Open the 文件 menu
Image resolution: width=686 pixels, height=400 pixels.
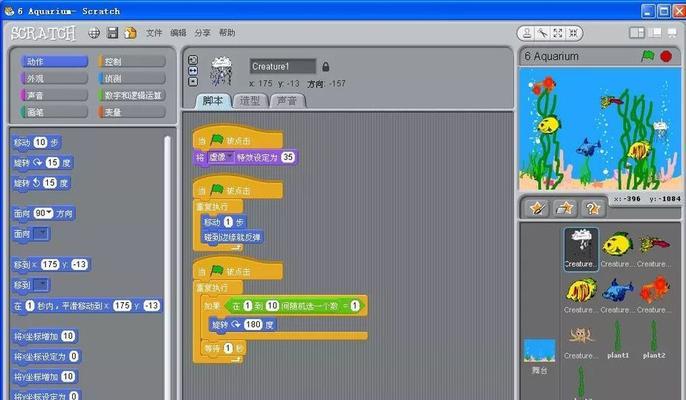click(x=154, y=33)
